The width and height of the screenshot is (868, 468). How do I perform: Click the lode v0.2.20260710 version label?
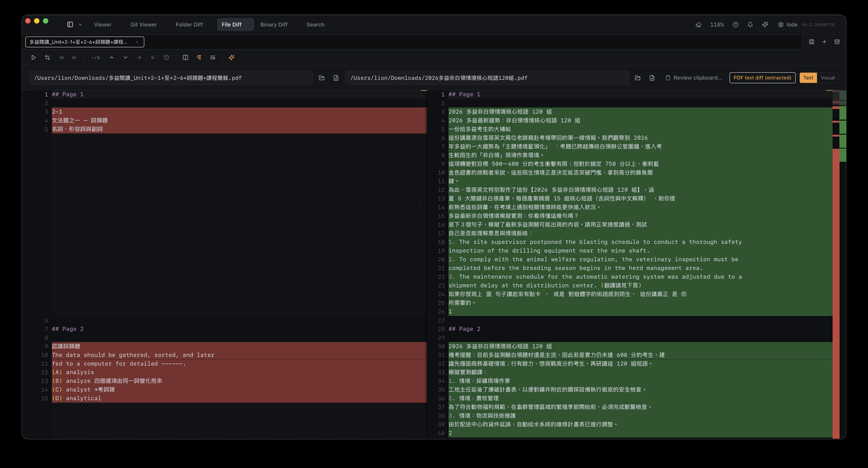pyautogui.click(x=810, y=25)
